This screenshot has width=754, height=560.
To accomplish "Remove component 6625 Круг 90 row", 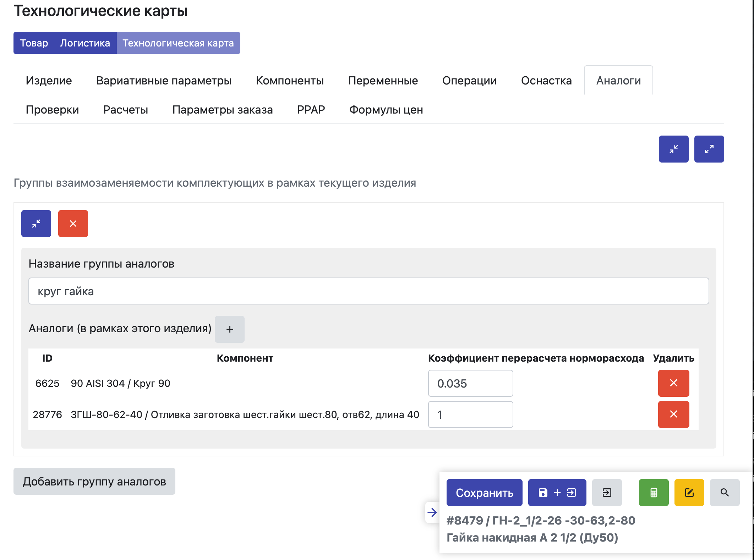I will [x=673, y=383].
